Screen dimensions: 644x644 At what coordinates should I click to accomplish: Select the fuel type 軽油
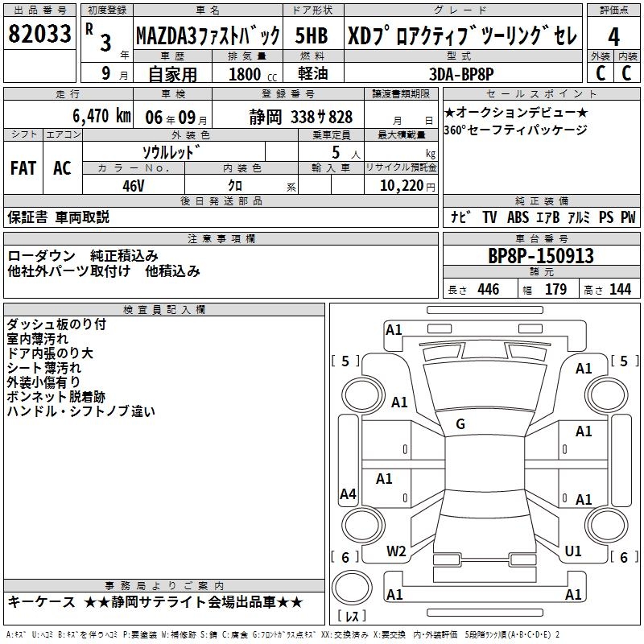click(x=313, y=73)
